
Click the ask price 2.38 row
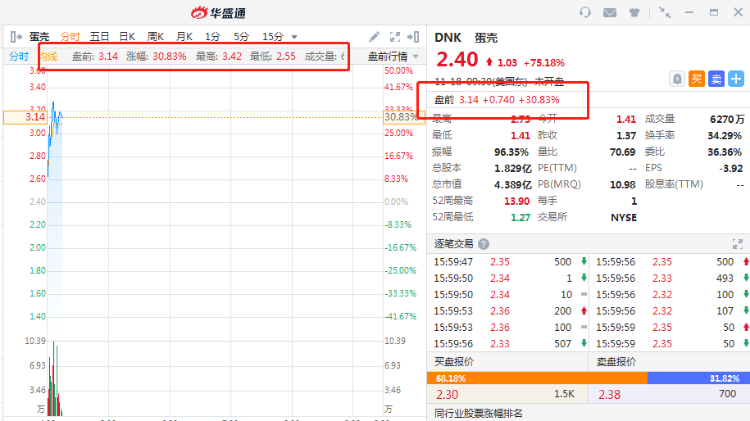coord(669,394)
